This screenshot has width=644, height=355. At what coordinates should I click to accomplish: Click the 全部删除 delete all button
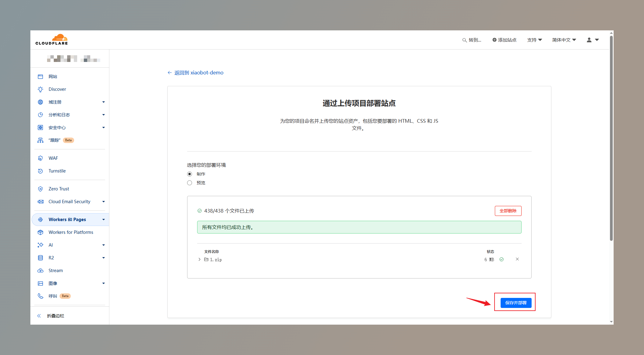(x=508, y=211)
